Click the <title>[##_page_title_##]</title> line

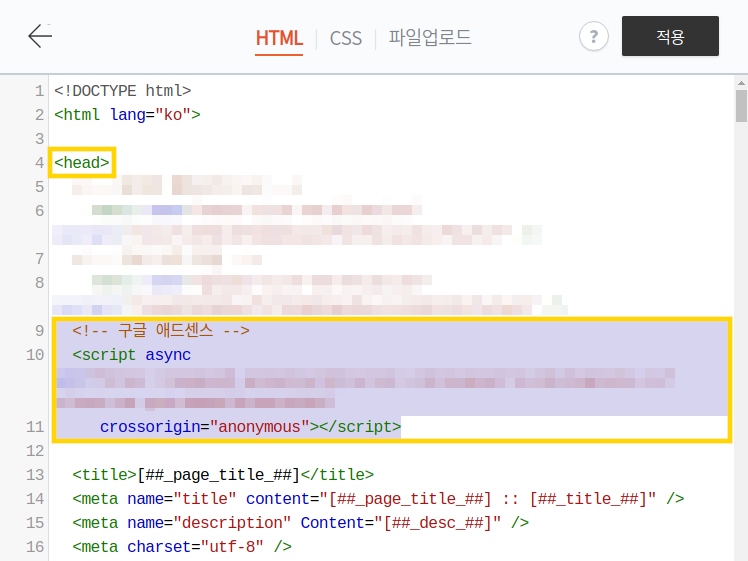[223, 475]
